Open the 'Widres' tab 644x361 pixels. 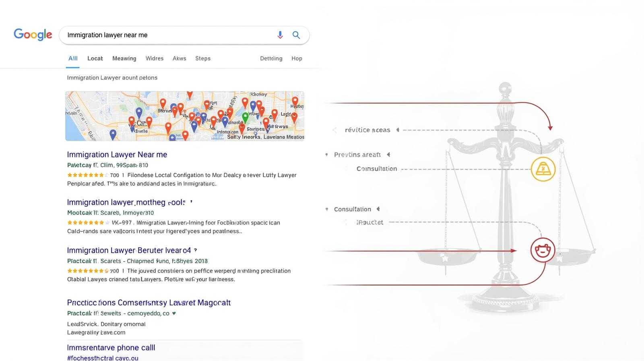tap(155, 58)
